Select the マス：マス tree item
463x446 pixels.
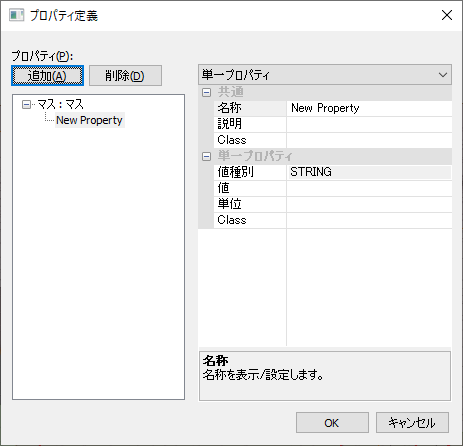point(60,104)
